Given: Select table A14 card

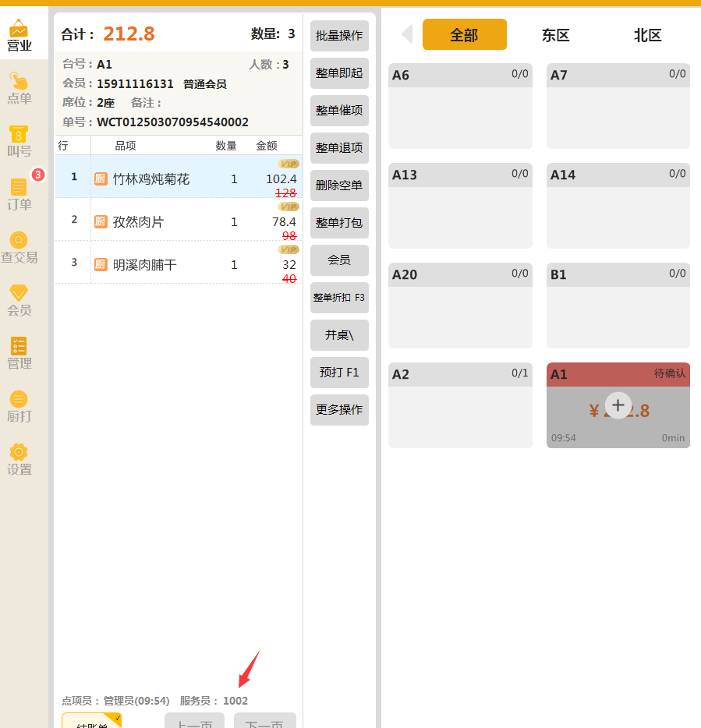Looking at the screenshot, I should (x=618, y=206).
